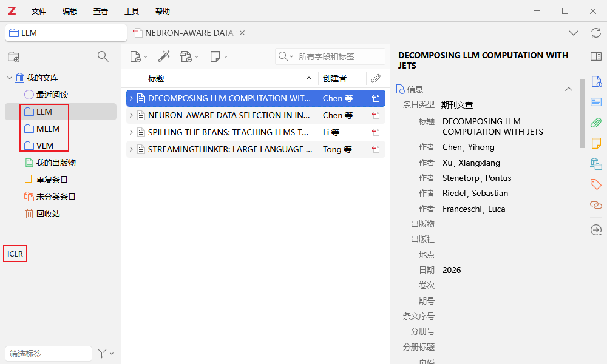Select the ICLR tag

[x=15, y=254]
